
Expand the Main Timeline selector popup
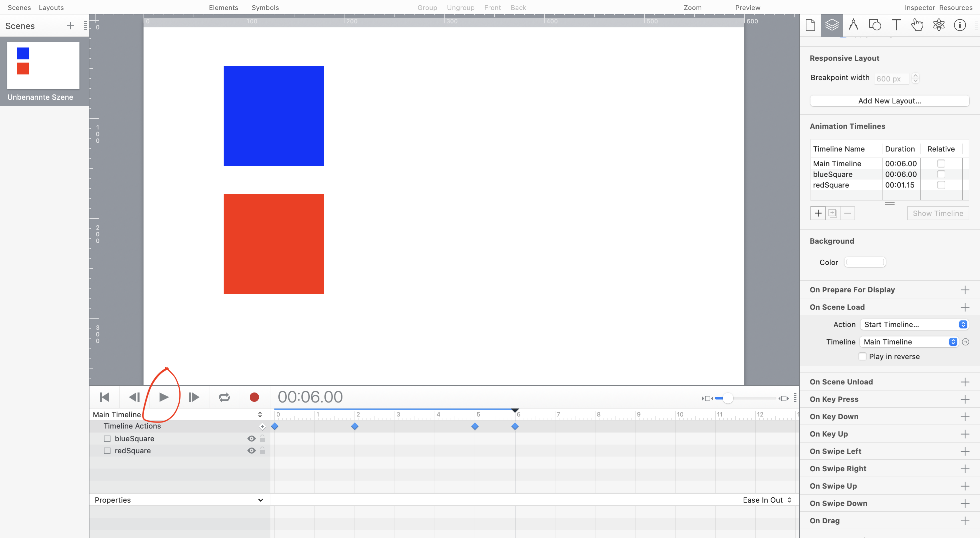tap(260, 414)
